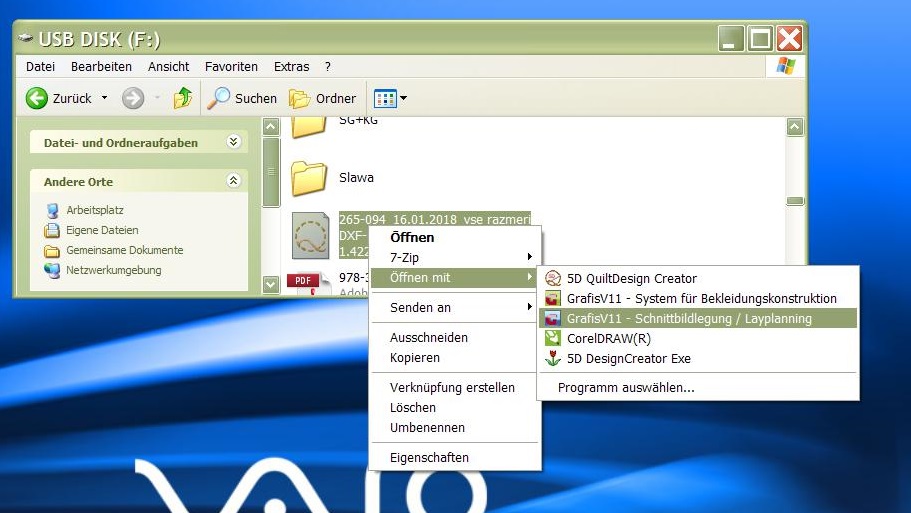911x513 pixels.
Task: Open the Datei menu
Action: pyautogui.click(x=41, y=67)
